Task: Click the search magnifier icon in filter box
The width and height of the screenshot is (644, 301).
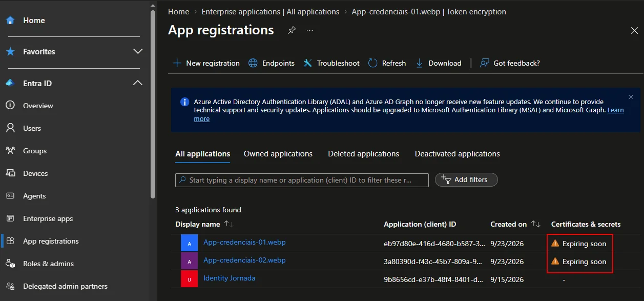Action: click(182, 180)
